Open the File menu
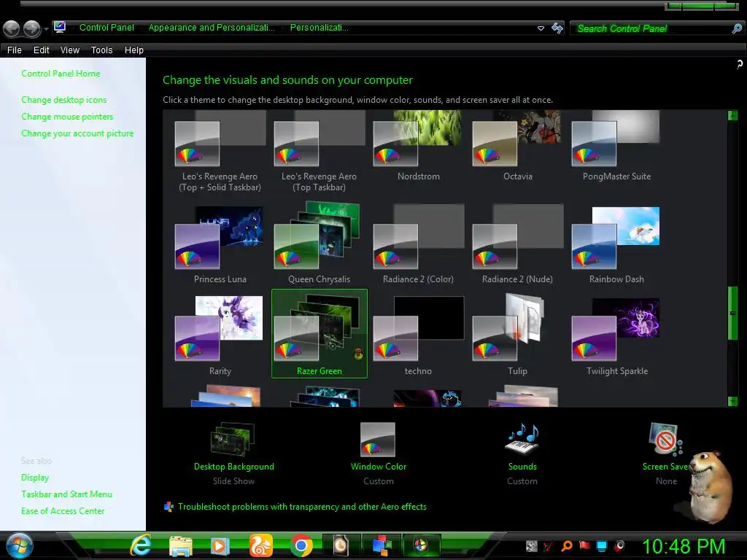The image size is (747, 560). coord(15,50)
